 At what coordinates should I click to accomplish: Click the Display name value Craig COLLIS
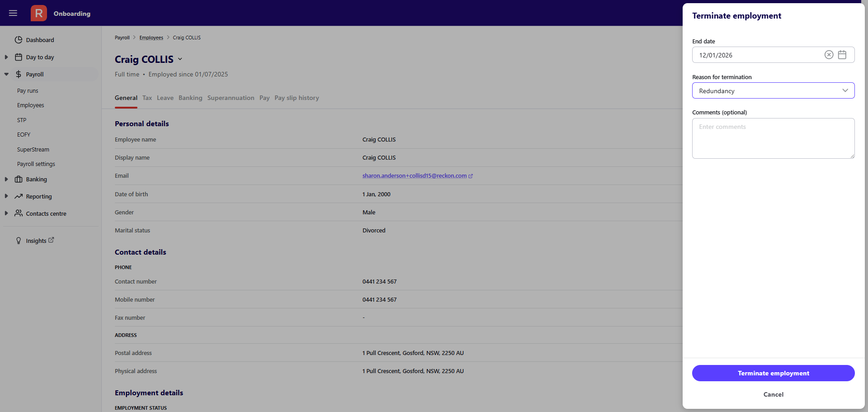point(379,157)
